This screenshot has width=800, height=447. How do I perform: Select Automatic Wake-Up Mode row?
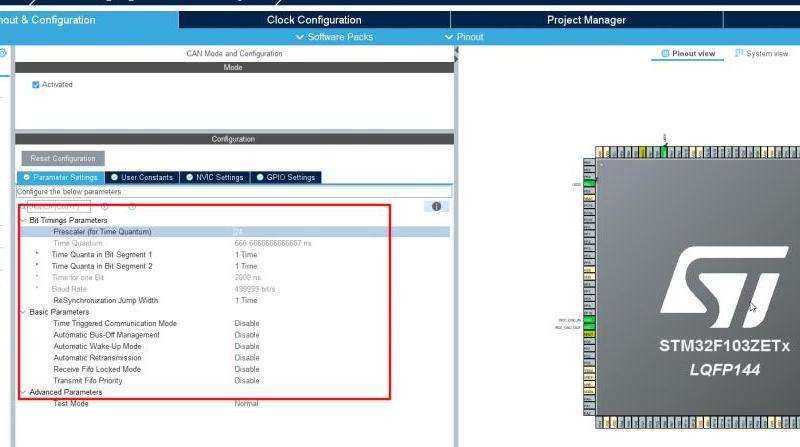click(x=97, y=346)
